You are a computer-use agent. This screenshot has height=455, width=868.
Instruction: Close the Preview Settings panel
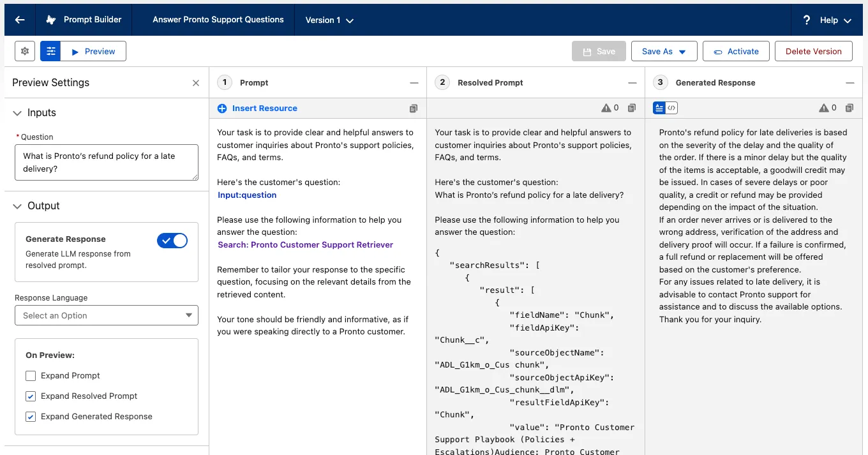(x=196, y=83)
